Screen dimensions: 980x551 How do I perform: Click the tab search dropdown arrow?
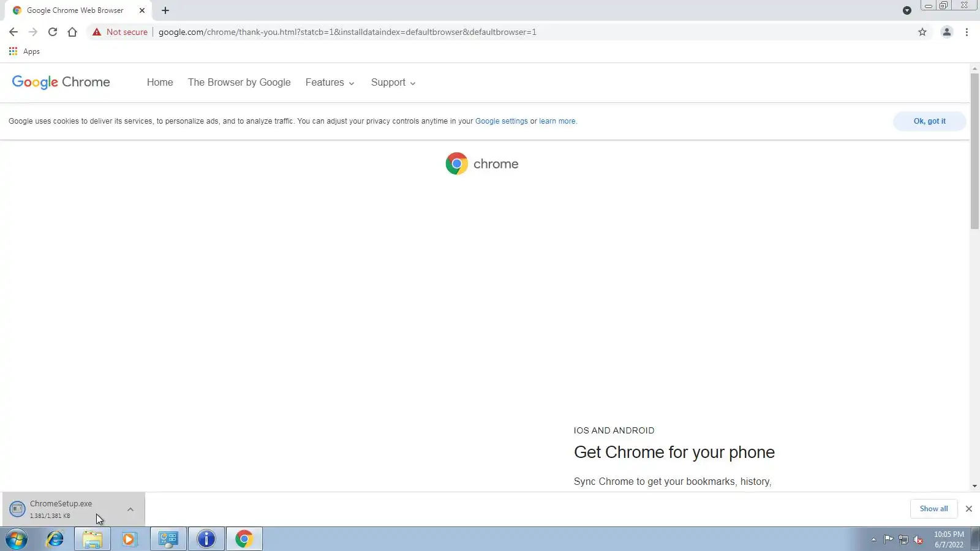[x=907, y=10]
